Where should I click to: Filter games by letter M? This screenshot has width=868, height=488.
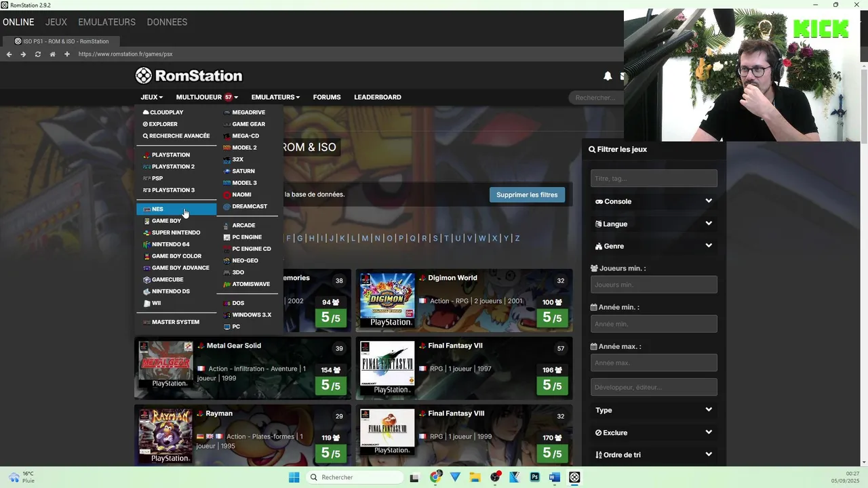365,239
